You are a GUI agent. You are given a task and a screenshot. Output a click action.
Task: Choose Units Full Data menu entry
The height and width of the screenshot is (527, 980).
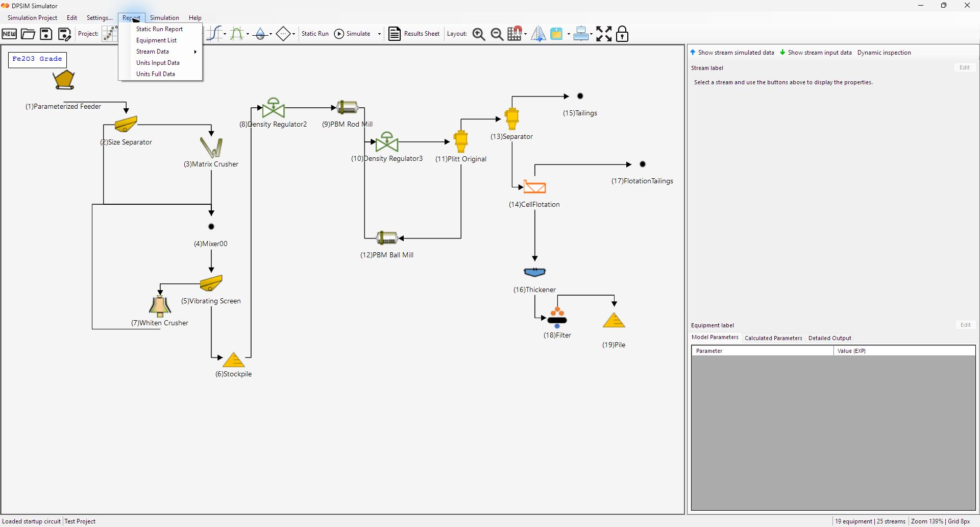tap(160, 74)
